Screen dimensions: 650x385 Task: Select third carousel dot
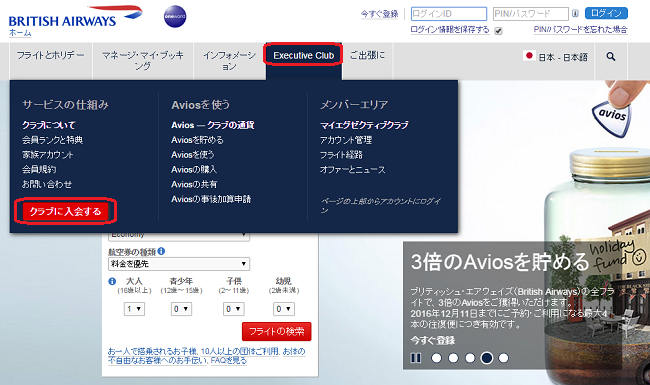pos(470,358)
